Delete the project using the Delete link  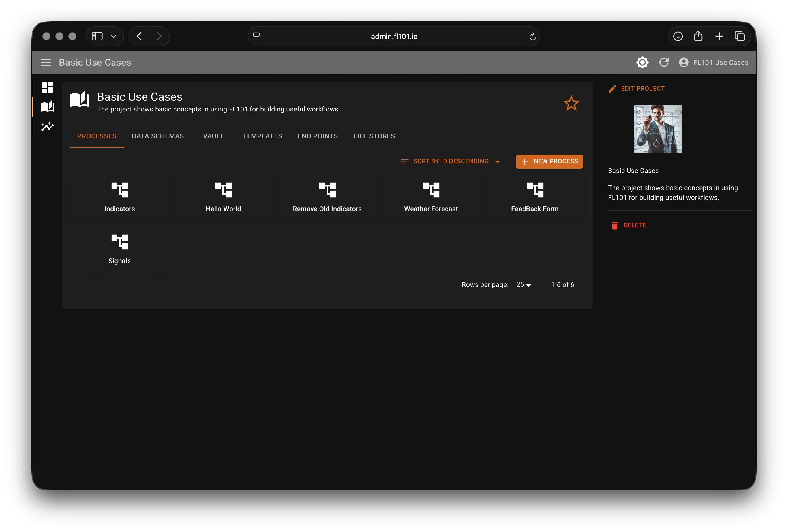coord(634,225)
